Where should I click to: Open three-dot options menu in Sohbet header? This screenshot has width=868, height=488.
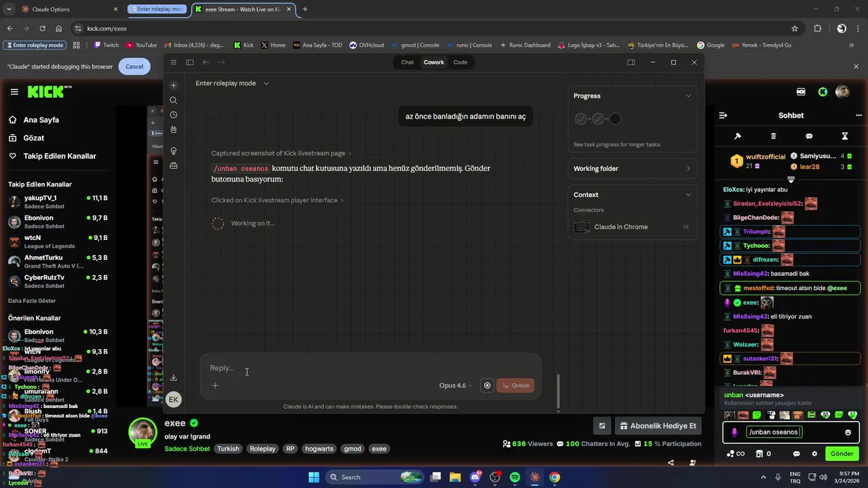pyautogui.click(x=859, y=115)
